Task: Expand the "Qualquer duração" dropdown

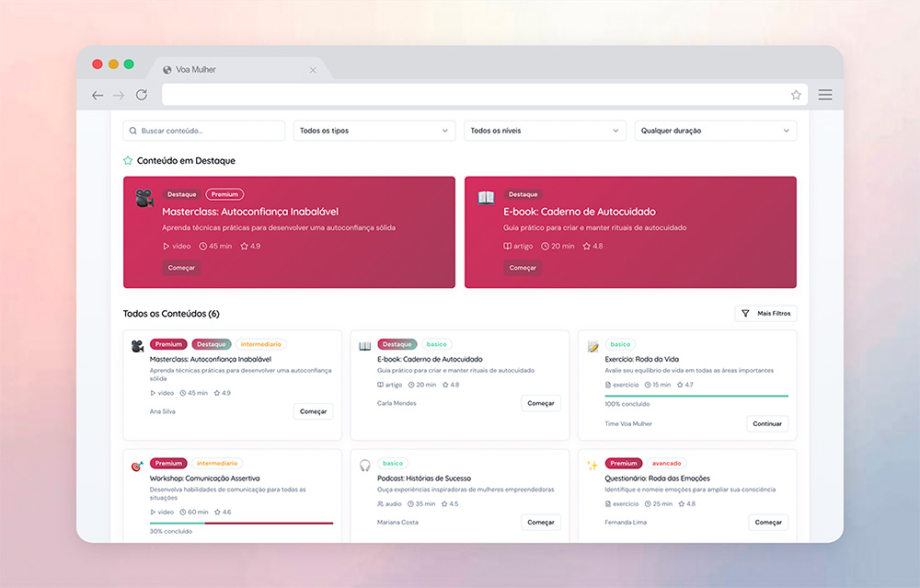Action: click(715, 131)
